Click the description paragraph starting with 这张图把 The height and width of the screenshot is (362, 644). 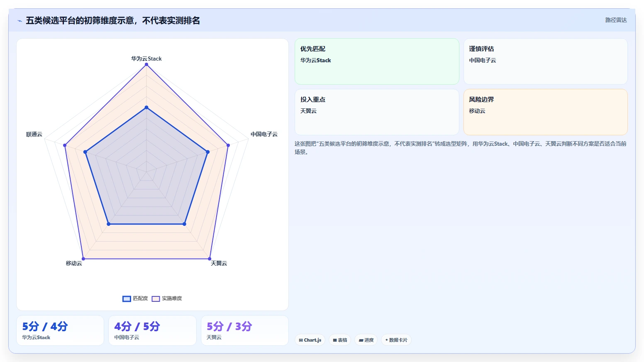tap(461, 148)
